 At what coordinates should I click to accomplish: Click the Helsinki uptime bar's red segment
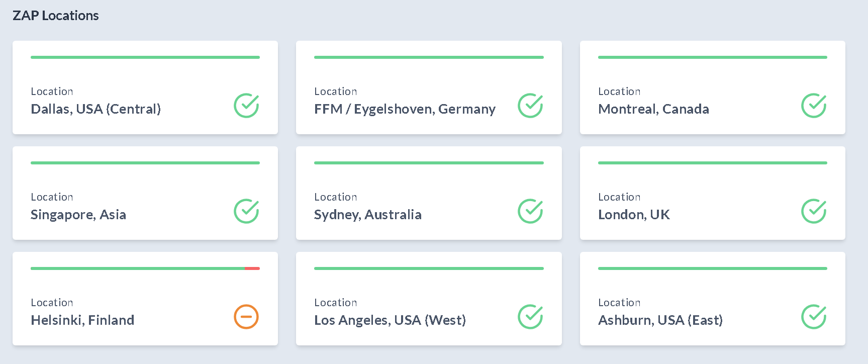point(252,268)
